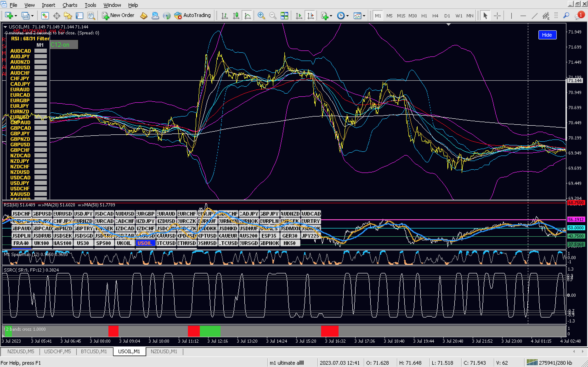Click the Zoom In magnifier icon
This screenshot has height=367, width=588.
(x=261, y=16)
